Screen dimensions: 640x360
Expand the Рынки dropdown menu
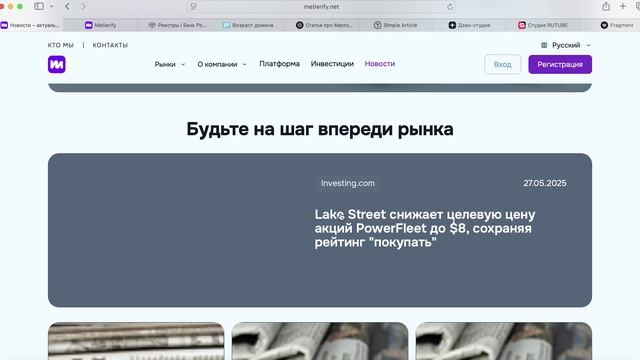tap(170, 64)
